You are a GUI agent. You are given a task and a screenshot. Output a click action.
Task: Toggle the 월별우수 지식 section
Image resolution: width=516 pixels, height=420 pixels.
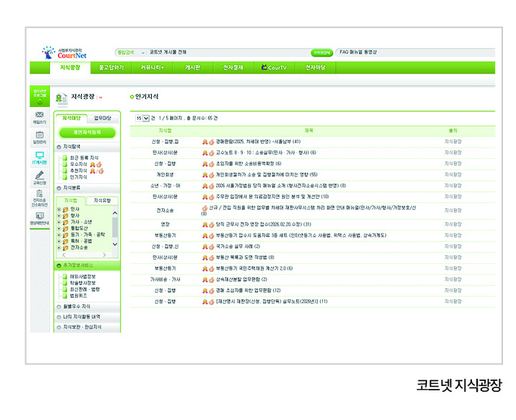pyautogui.click(x=58, y=307)
